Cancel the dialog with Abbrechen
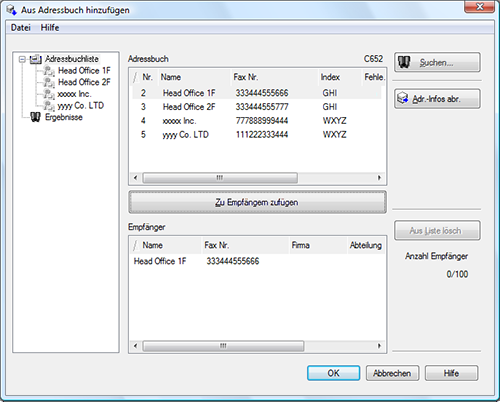 pos(392,373)
